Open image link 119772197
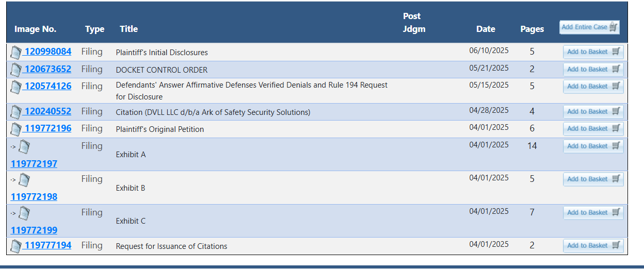 point(34,164)
